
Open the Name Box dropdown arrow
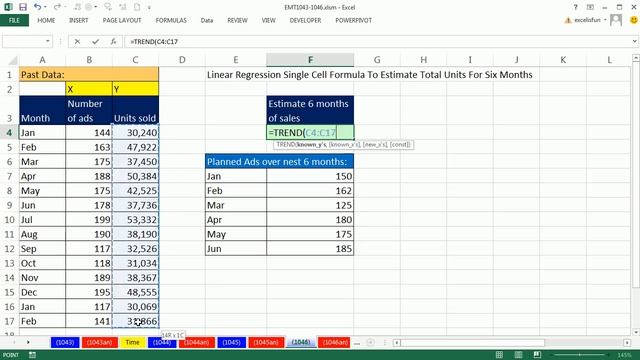[x=48, y=42]
